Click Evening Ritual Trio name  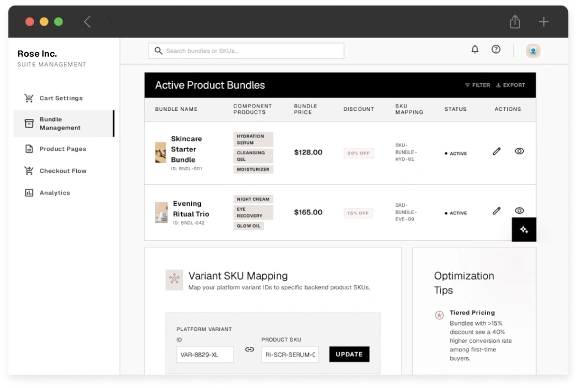[191, 209]
